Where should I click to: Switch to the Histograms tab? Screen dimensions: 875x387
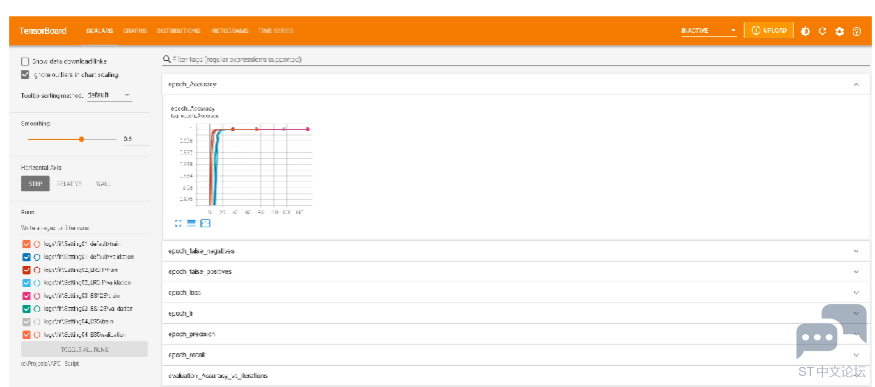point(230,31)
